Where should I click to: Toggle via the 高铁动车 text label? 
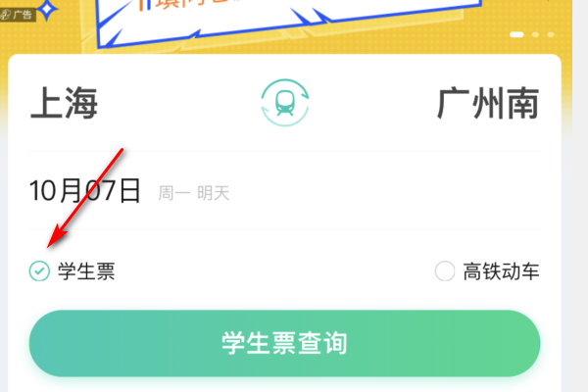coord(501,271)
